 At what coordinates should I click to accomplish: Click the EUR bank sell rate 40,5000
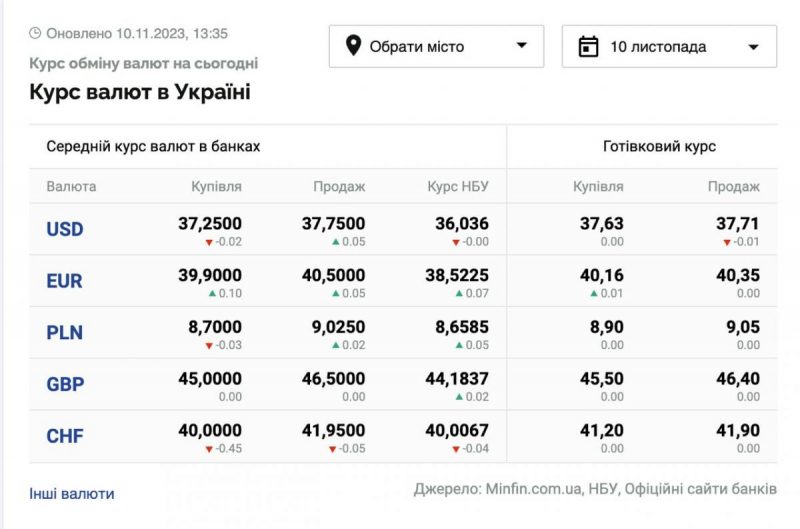334,276
